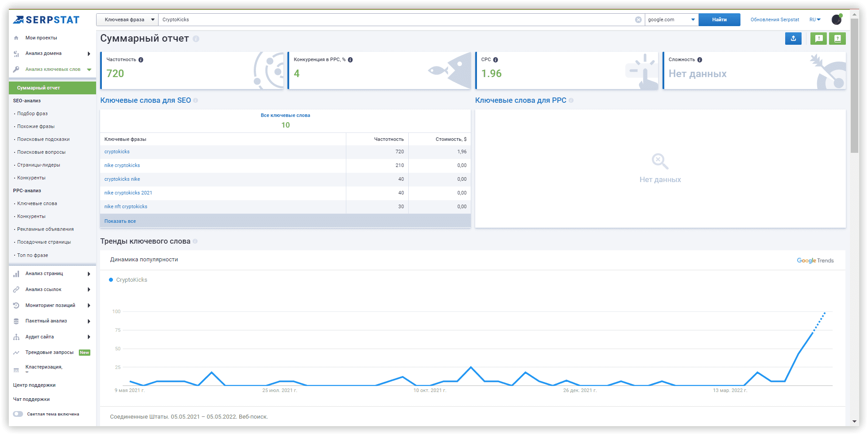
Task: Expand the Мониторинг позиций submenu arrow
Action: [x=89, y=306]
